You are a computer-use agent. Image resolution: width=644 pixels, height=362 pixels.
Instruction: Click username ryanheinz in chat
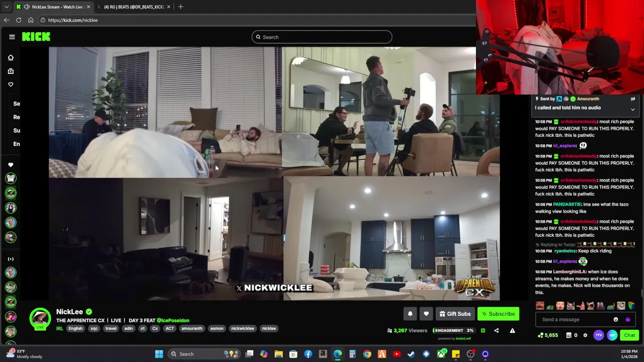[x=565, y=251]
